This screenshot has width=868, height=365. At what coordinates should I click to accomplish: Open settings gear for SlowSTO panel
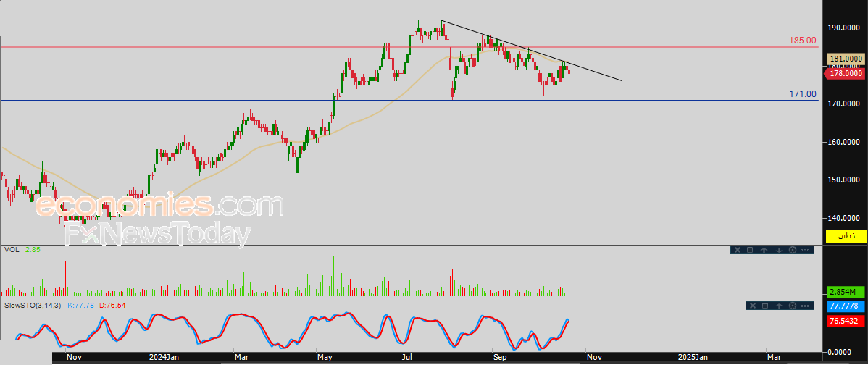point(793,306)
